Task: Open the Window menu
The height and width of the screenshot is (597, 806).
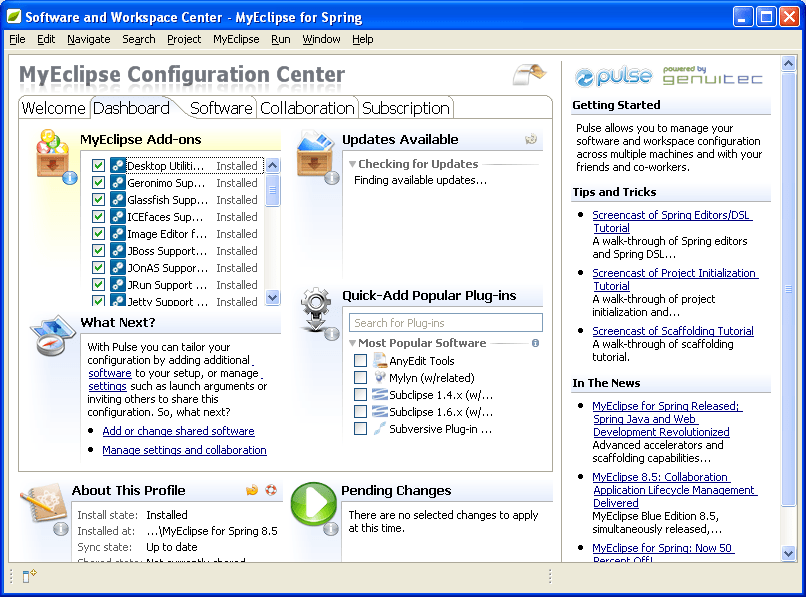Action: (x=321, y=39)
